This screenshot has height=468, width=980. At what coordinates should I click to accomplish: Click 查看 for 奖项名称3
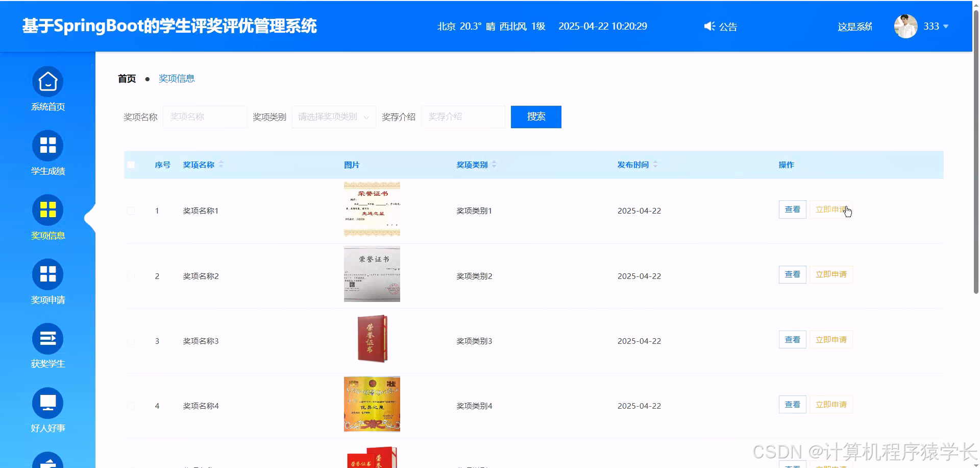[793, 340]
